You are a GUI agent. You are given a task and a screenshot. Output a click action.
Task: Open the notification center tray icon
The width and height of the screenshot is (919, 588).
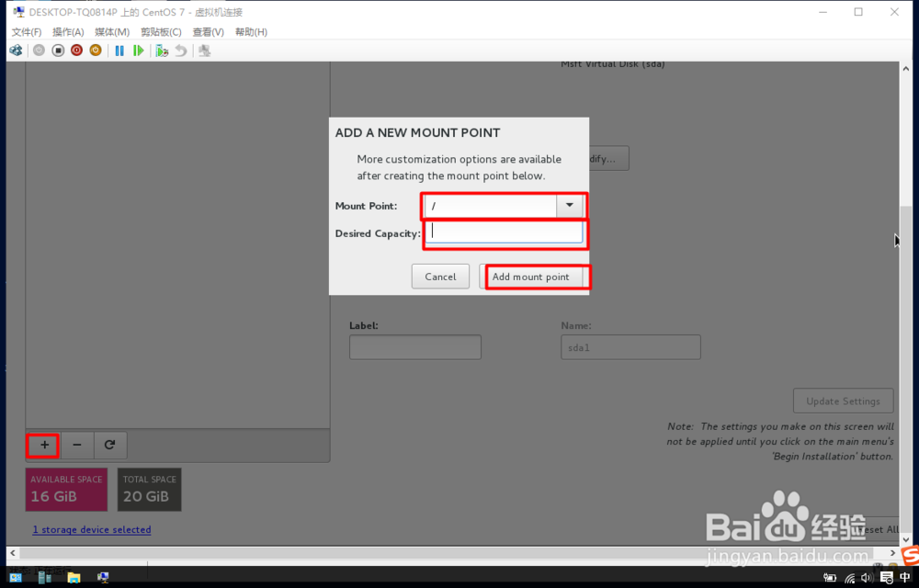[887, 578]
